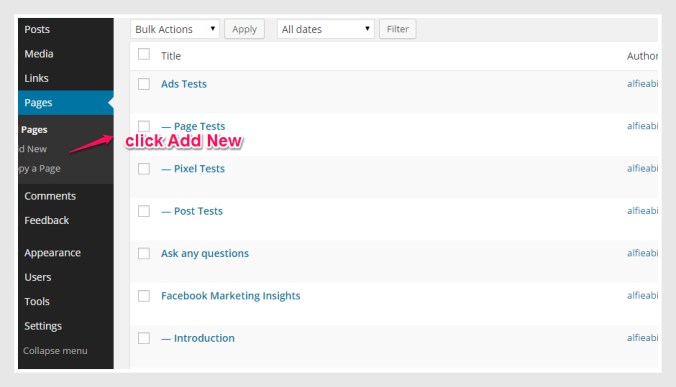Viewport: 676px width, 387px height.
Task: Open the Ads Tests page link
Action: coord(184,84)
